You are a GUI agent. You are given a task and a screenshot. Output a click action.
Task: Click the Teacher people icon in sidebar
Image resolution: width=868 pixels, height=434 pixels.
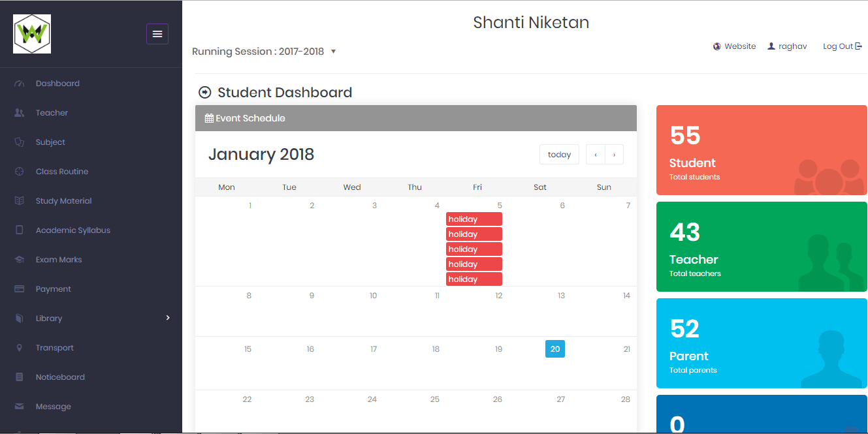pos(20,113)
